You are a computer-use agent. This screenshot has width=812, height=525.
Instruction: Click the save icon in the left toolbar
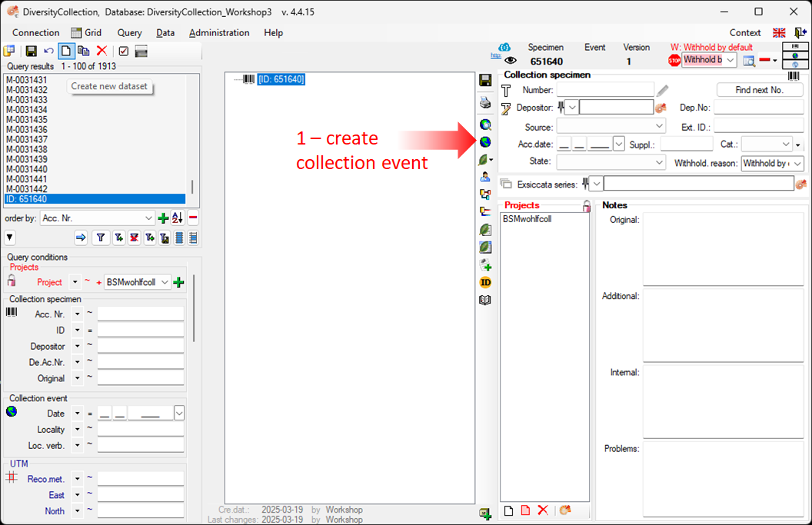(31, 51)
